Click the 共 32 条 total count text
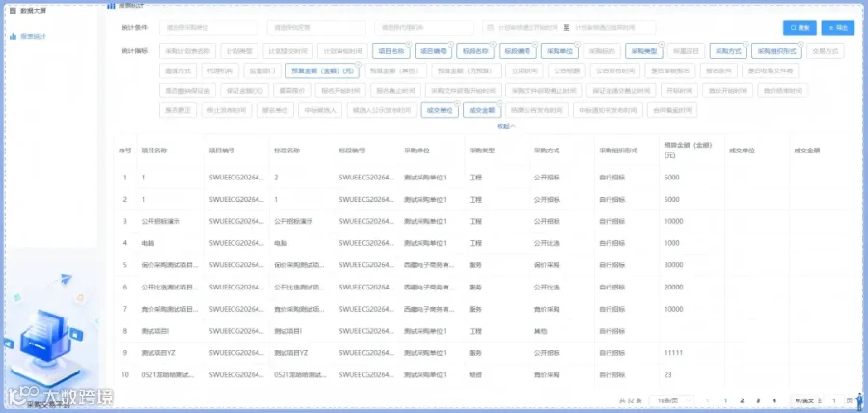The height and width of the screenshot is (413, 868). [x=630, y=400]
